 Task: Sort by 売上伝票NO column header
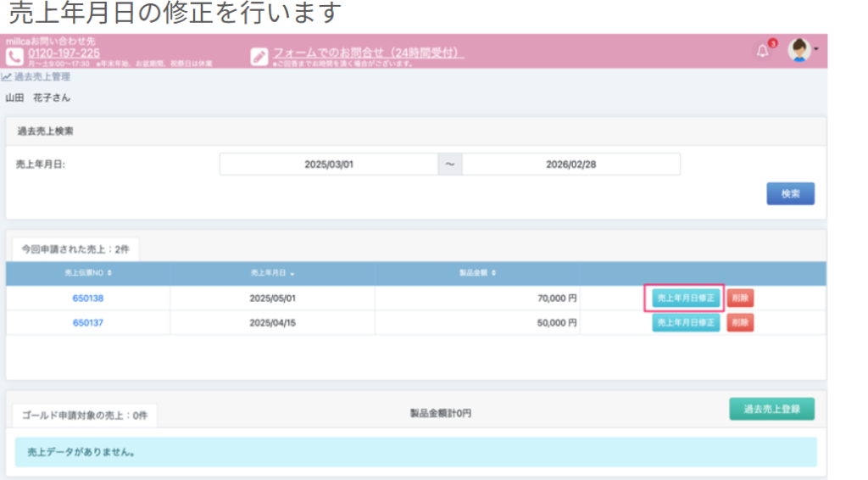(x=88, y=273)
